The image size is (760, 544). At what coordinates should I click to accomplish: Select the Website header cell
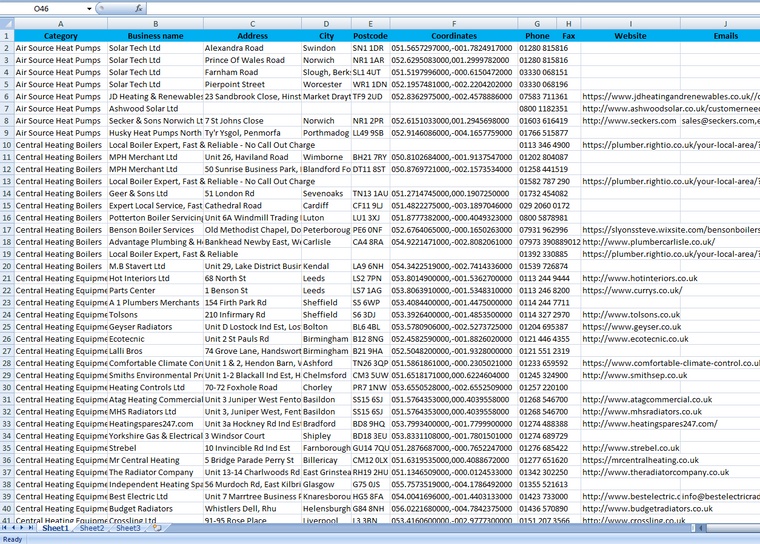(631, 36)
